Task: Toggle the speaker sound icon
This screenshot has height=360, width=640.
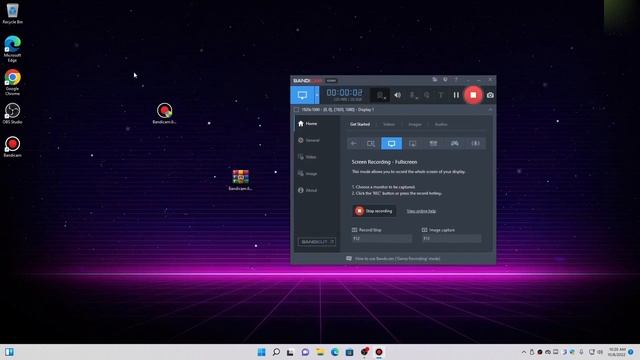Action: click(x=397, y=95)
